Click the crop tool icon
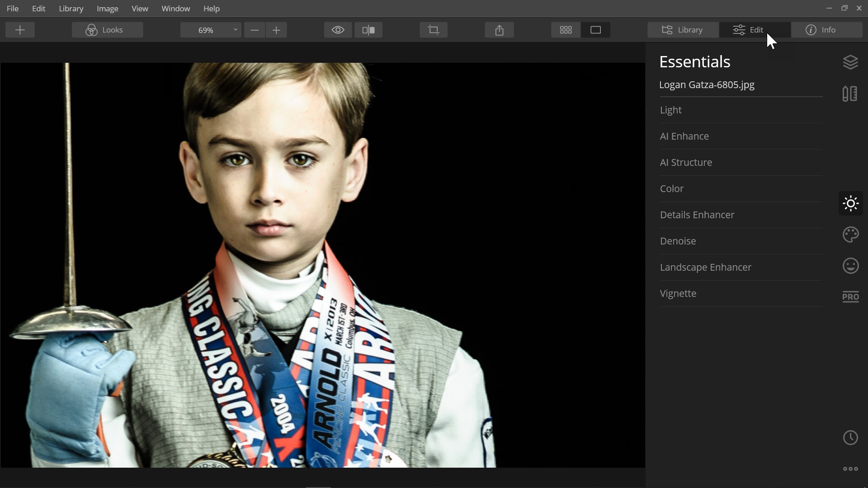The width and height of the screenshot is (868, 488). [x=433, y=30]
